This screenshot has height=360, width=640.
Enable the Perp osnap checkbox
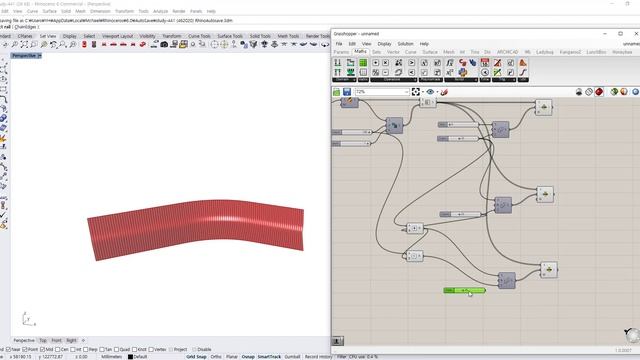point(86,349)
